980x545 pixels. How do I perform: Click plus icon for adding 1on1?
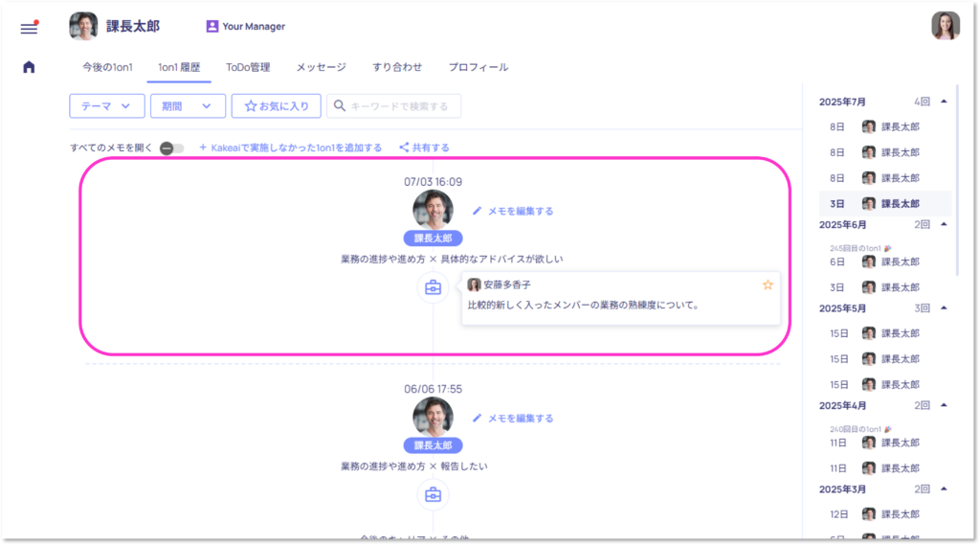point(203,148)
